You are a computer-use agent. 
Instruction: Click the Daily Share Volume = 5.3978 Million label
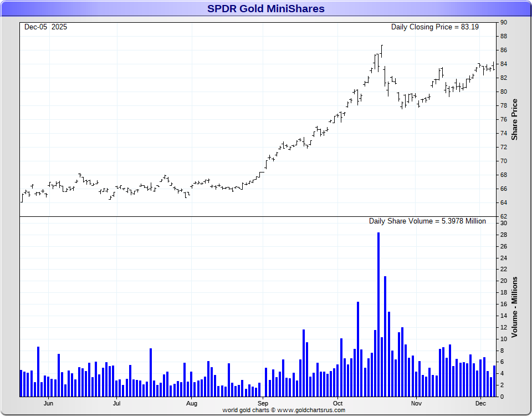click(427, 221)
